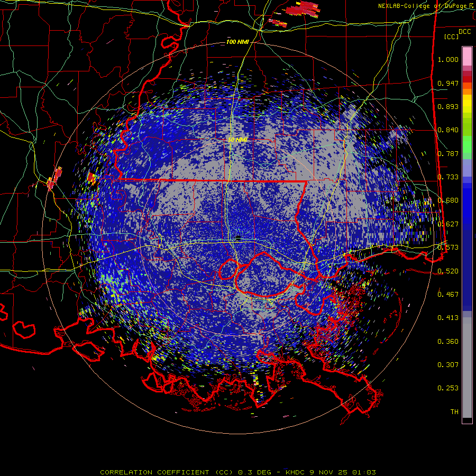Viewport: 476px width, 476px height.
Task: Click the 01:03 timestamp
Action: [364, 472]
